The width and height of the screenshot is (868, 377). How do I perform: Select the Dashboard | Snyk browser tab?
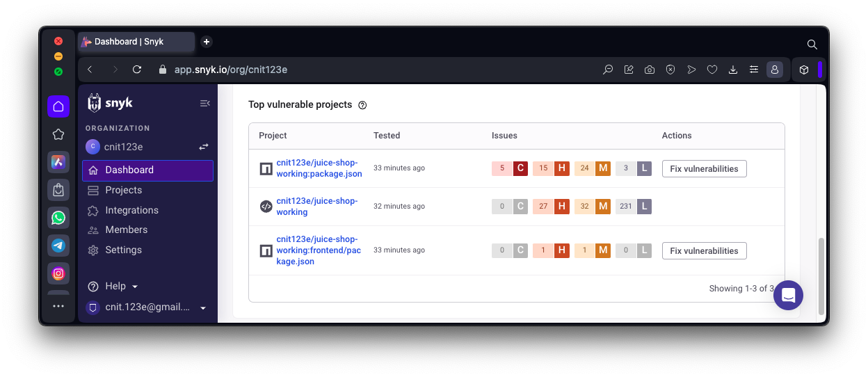click(x=136, y=42)
